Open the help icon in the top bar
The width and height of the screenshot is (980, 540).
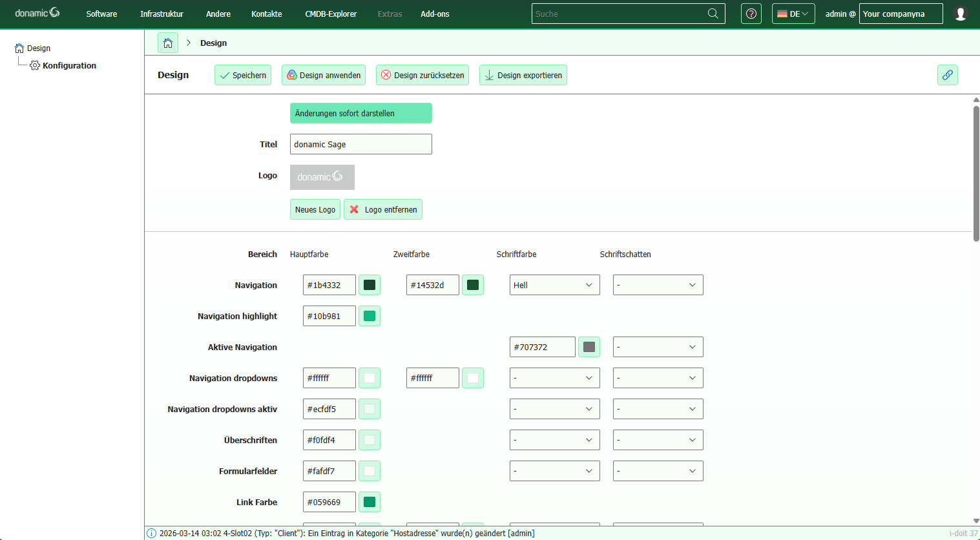click(751, 13)
